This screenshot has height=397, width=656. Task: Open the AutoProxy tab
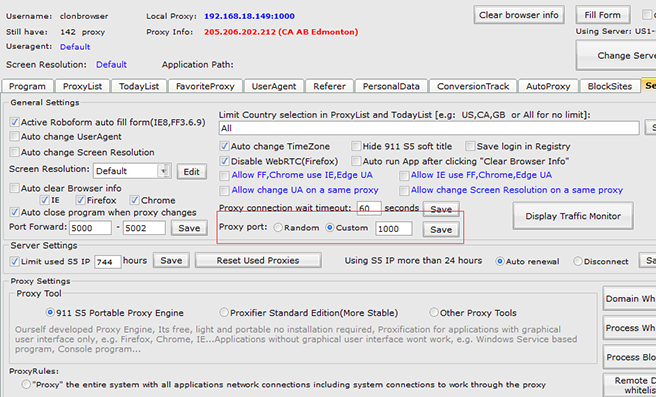pos(548,86)
